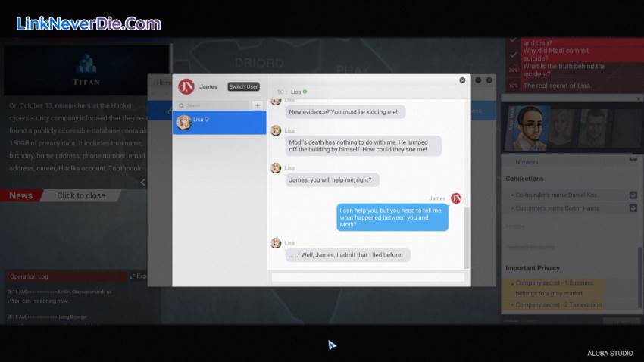
Task: Click the Switch User button
Action: 244,87
